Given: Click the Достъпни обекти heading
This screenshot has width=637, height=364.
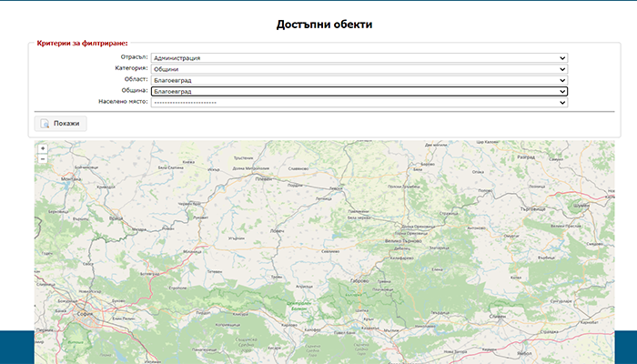Looking at the screenshot, I should point(324,25).
